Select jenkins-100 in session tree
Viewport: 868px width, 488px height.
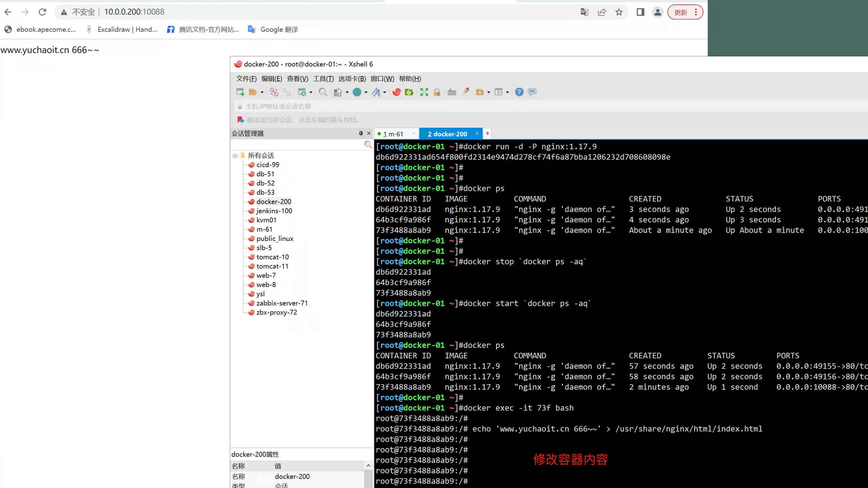tap(274, 211)
